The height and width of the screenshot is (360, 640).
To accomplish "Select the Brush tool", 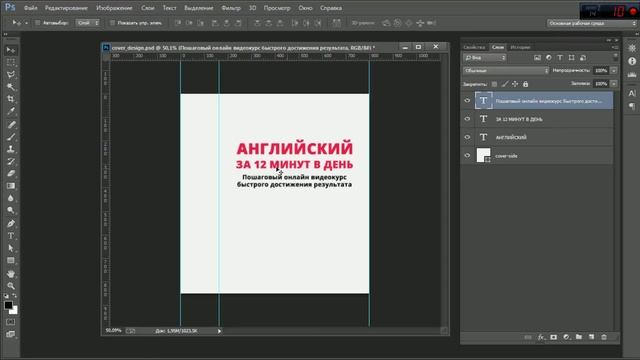I will 11,137.
